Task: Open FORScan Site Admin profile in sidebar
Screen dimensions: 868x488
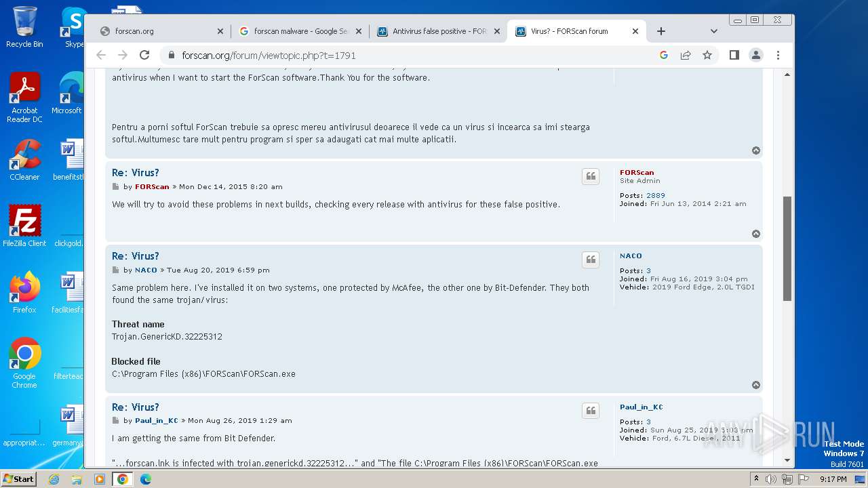Action: click(637, 173)
